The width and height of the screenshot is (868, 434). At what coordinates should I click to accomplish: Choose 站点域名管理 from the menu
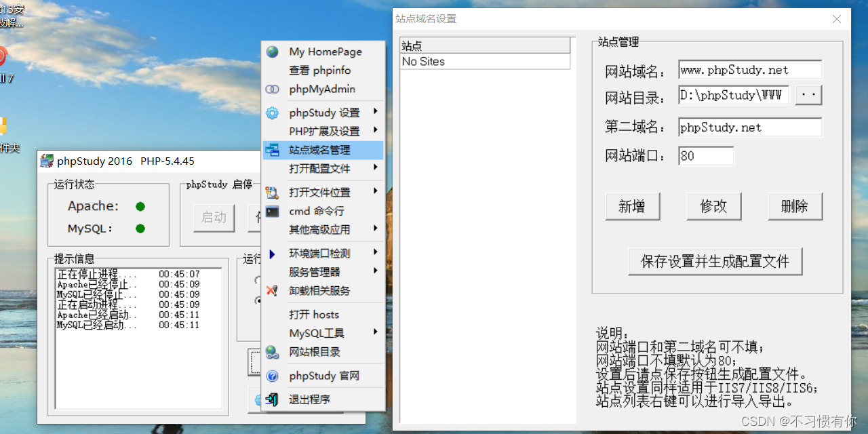click(315, 150)
